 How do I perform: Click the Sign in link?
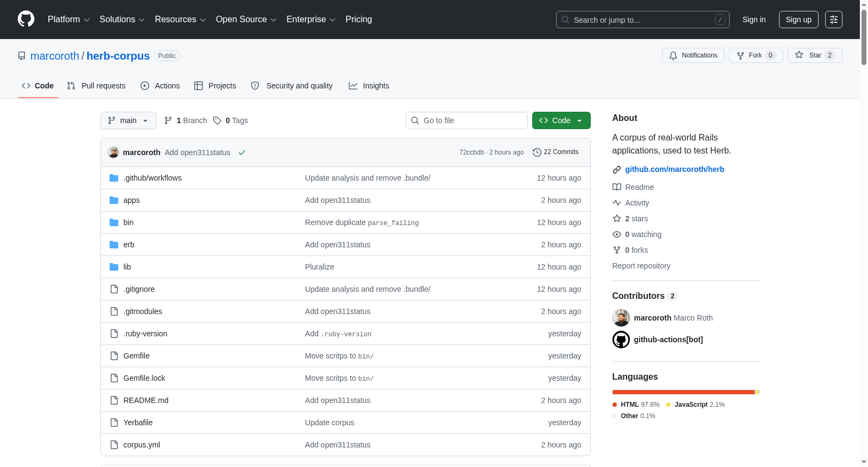pyautogui.click(x=754, y=20)
